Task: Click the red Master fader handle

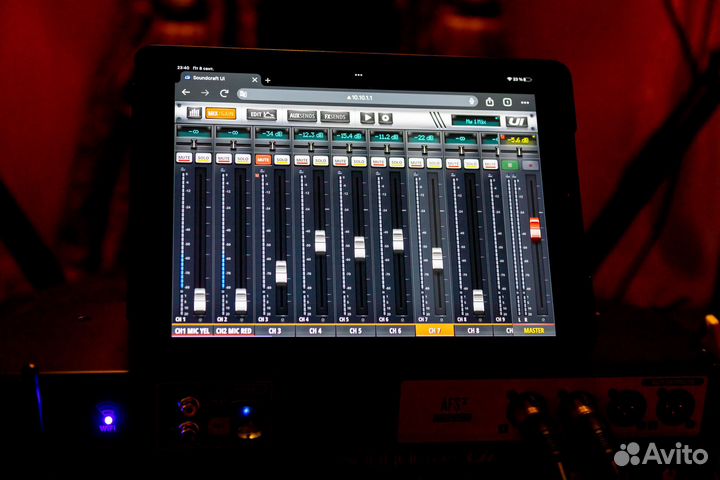Action: tap(535, 229)
